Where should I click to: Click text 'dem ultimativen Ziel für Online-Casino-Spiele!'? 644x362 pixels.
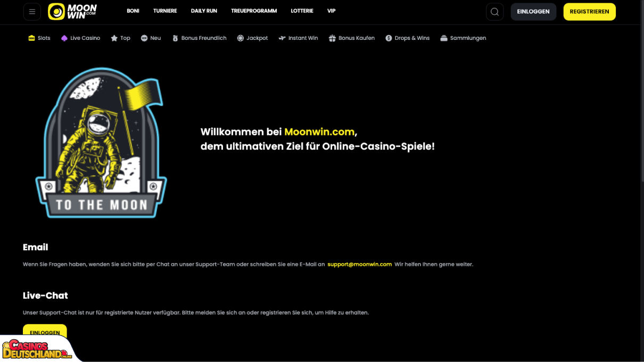(318, 146)
